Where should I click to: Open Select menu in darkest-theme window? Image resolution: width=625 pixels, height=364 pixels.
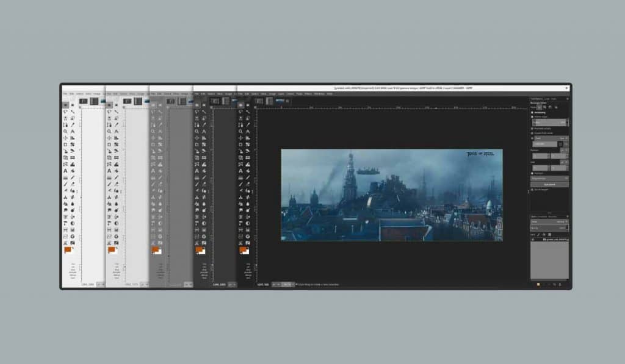tap(255, 94)
